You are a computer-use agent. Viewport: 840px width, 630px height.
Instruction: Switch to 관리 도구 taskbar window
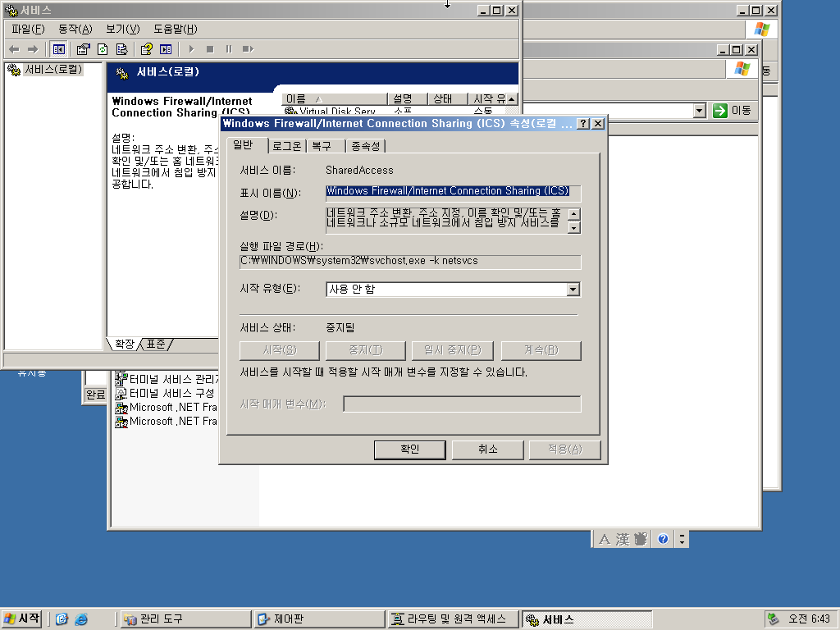[185, 619]
